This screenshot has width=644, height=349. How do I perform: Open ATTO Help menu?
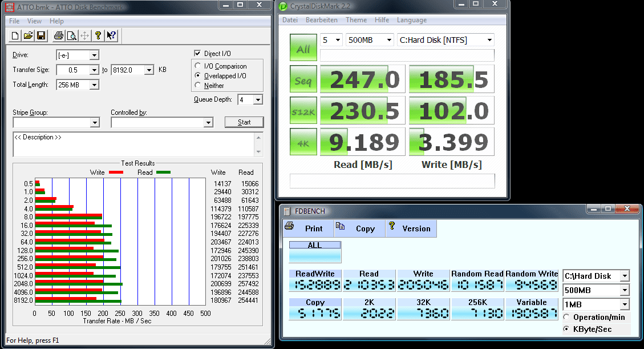pyautogui.click(x=56, y=21)
